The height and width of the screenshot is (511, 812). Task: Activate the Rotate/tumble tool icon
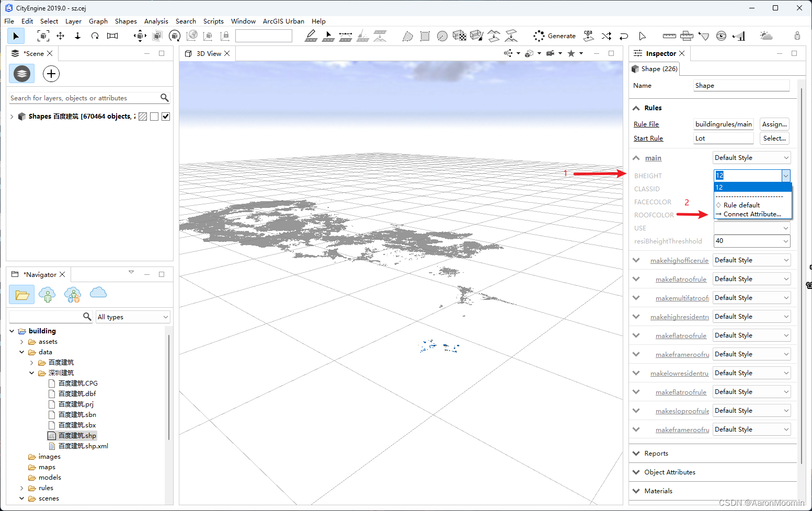pos(95,36)
